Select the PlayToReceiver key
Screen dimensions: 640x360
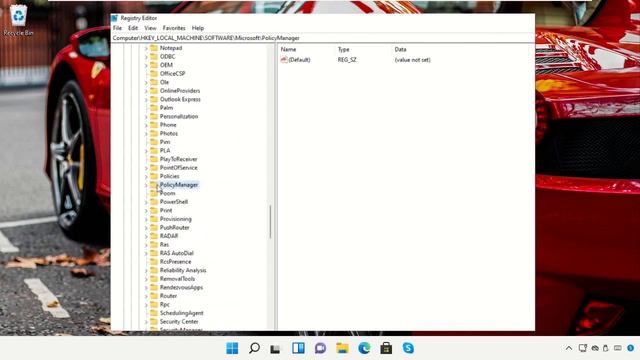click(178, 159)
